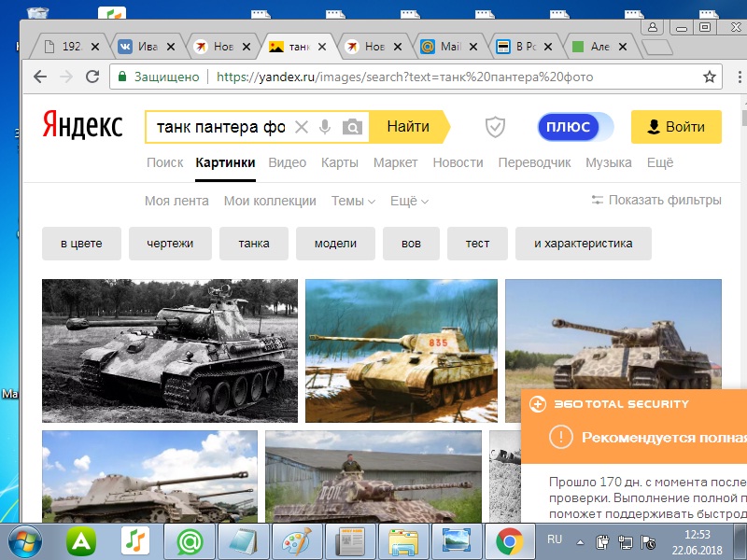Click the Войти login button
Viewport: 747px width, 560px height.
[676, 127]
